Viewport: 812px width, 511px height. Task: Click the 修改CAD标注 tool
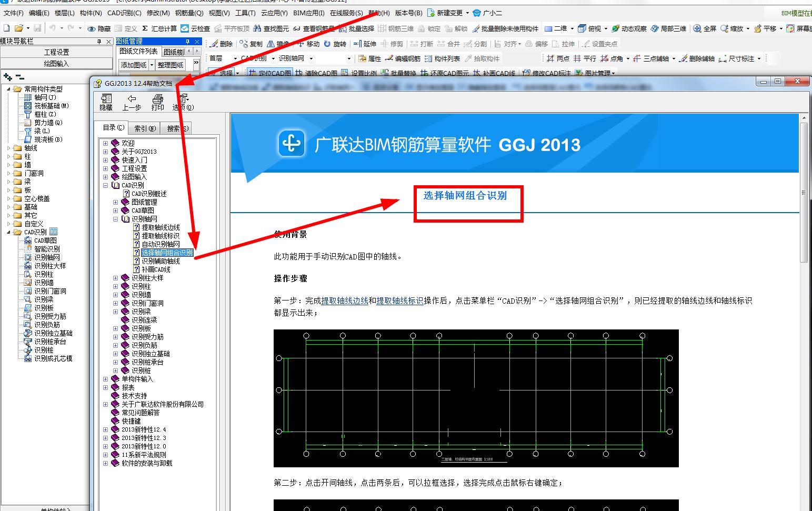(x=546, y=73)
